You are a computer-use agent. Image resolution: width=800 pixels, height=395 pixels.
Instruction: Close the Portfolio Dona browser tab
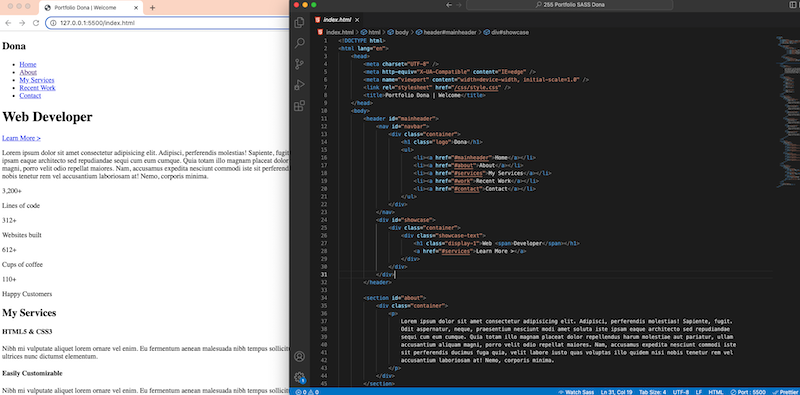pos(136,8)
